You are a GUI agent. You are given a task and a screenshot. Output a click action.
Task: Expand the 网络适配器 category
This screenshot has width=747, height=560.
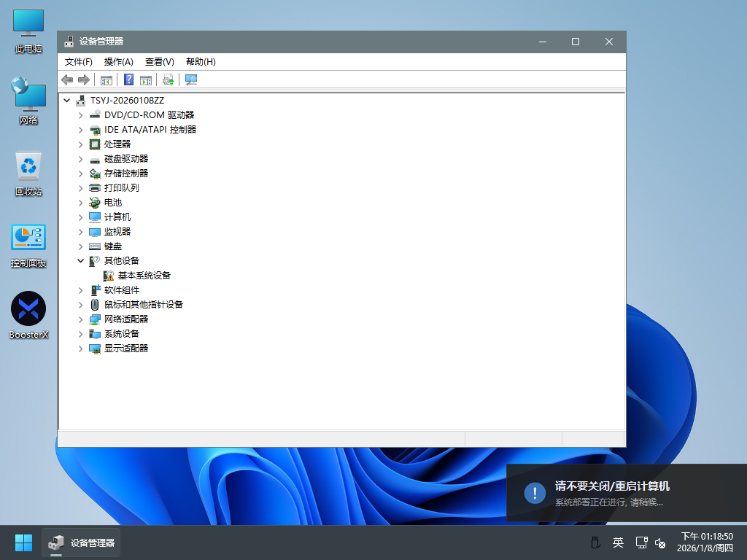coord(81,319)
